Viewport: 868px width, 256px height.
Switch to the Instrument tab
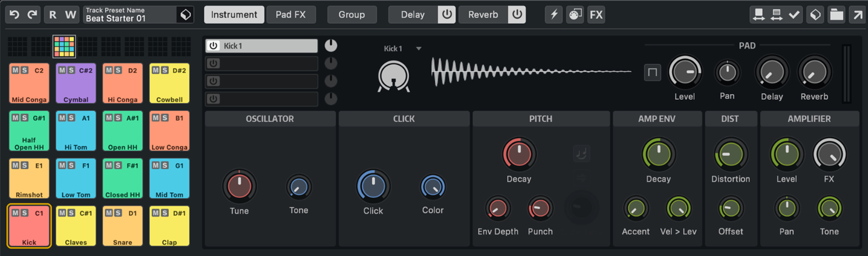(234, 15)
